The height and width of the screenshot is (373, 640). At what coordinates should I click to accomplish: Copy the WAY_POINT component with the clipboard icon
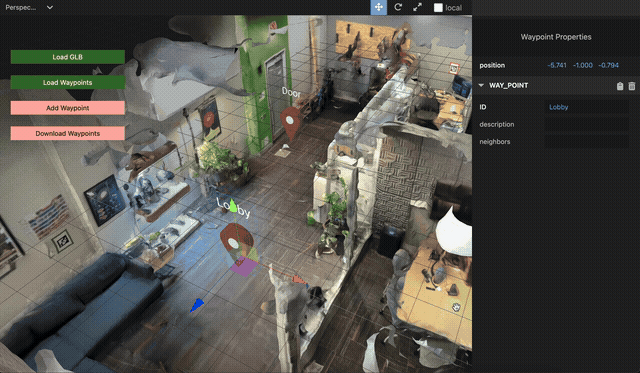(x=620, y=86)
